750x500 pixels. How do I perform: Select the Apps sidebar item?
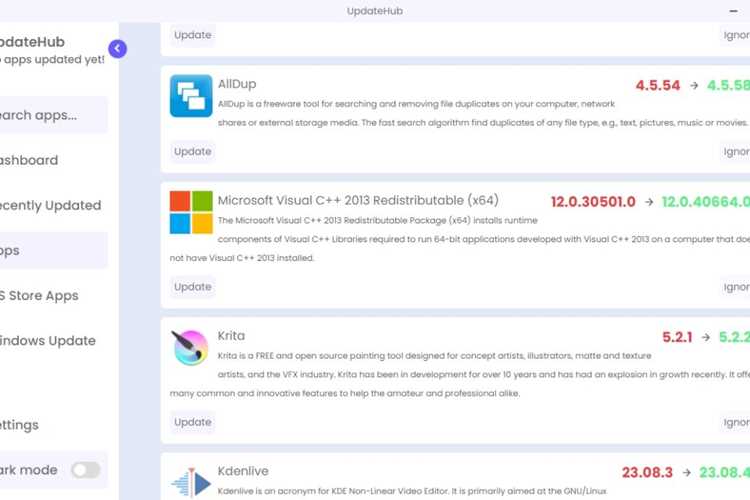(53, 250)
